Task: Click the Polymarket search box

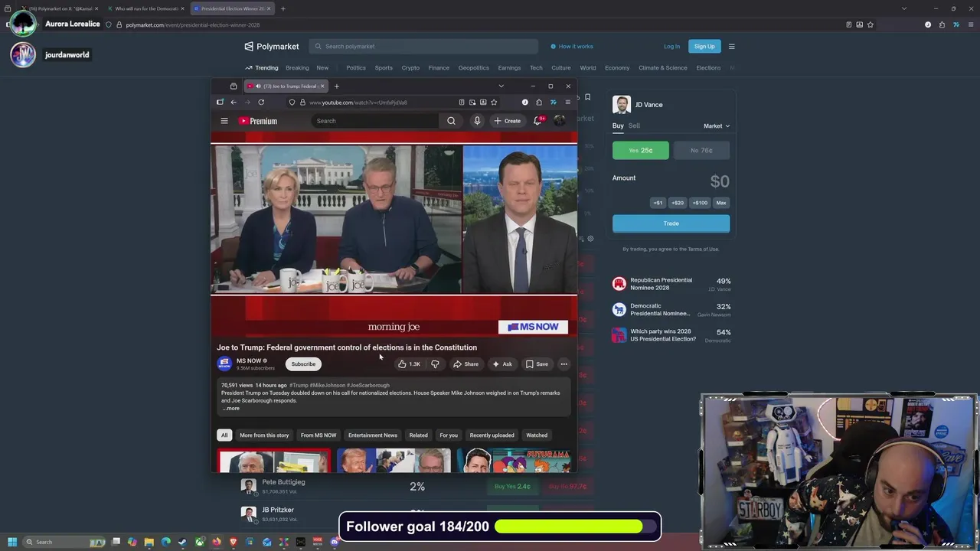Action: 423,46
